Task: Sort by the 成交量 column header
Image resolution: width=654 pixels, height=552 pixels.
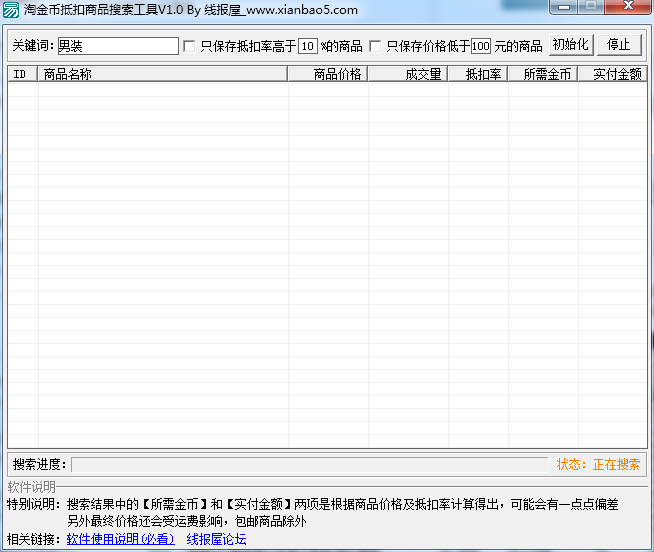Action: point(407,74)
